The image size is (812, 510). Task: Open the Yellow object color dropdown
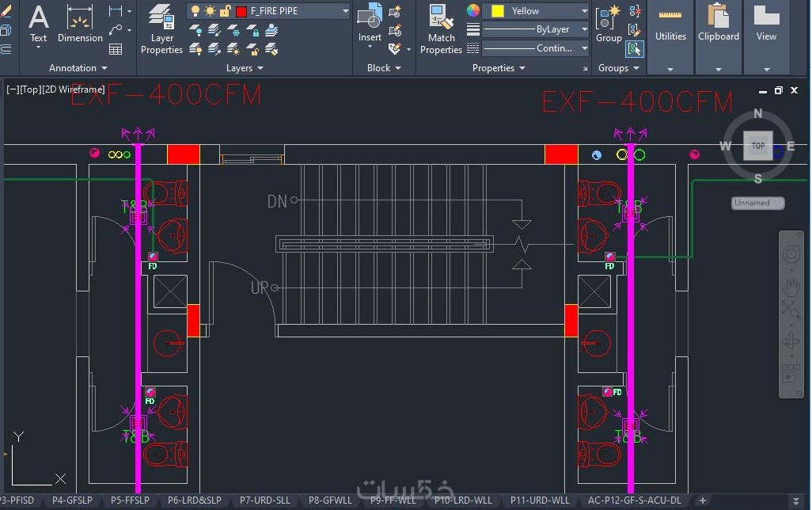pos(585,11)
